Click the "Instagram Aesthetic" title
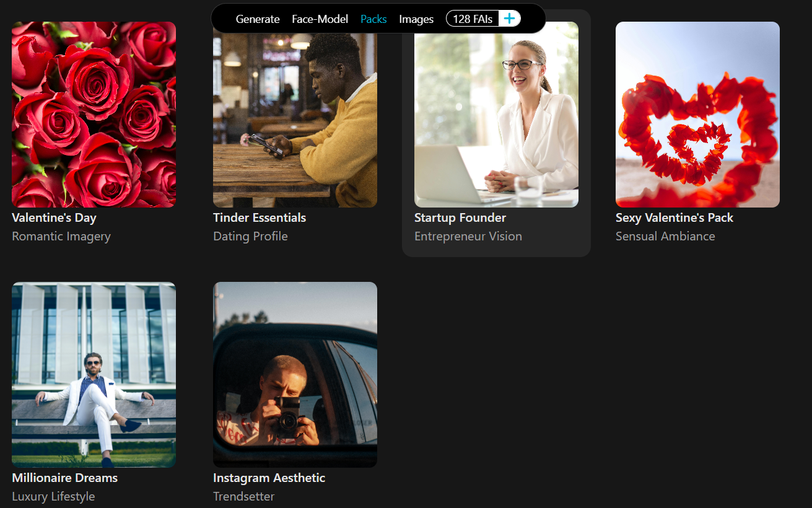This screenshot has width=812, height=508. (x=269, y=478)
